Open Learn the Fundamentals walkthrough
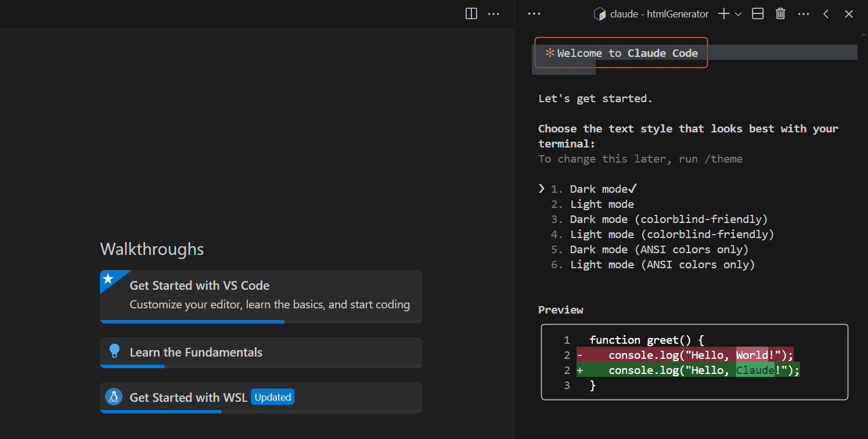Viewport: 868px width, 439px height. pyautogui.click(x=261, y=352)
